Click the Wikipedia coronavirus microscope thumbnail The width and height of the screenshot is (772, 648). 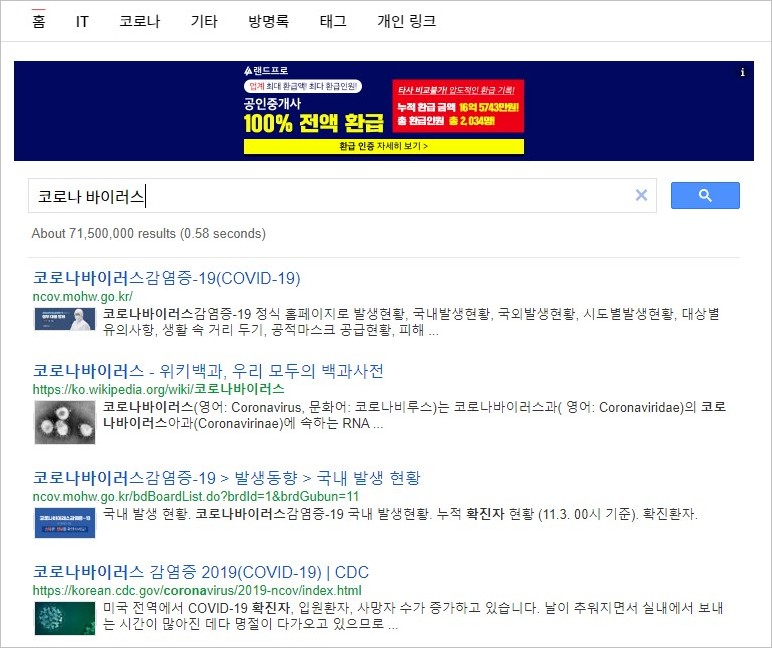(x=64, y=422)
